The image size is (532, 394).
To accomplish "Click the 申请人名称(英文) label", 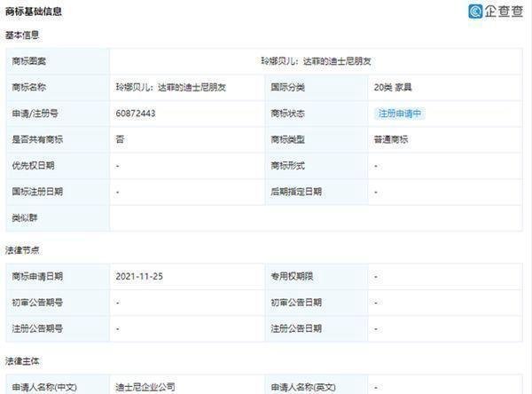I will 303,387.
